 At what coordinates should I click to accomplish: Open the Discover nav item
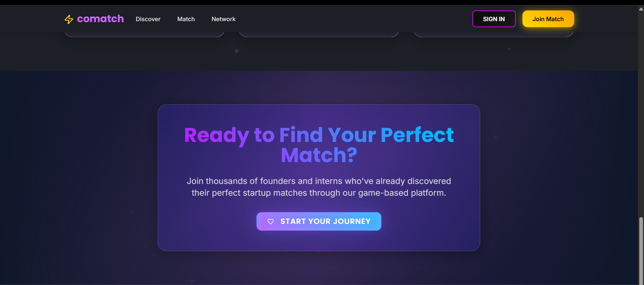coord(148,19)
